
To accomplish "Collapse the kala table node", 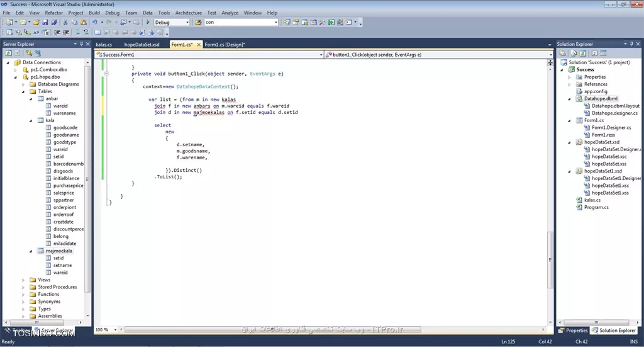I will click(x=31, y=120).
